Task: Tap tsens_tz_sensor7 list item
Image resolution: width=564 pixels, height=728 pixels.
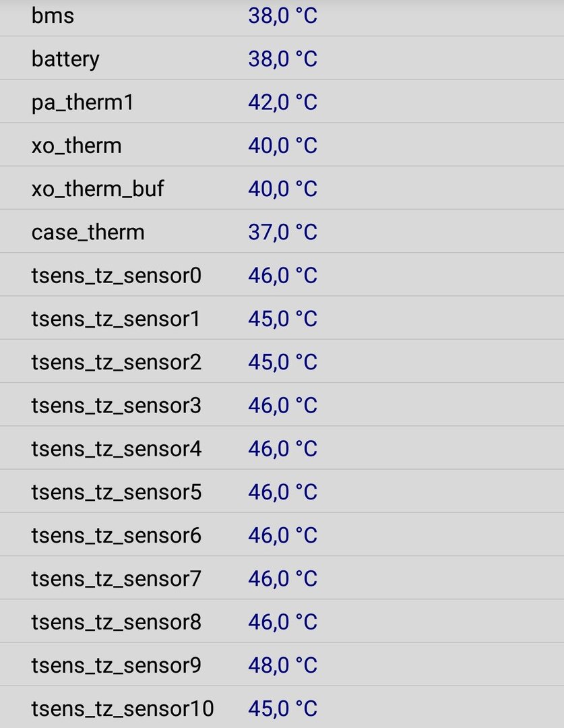Action: coord(282,578)
